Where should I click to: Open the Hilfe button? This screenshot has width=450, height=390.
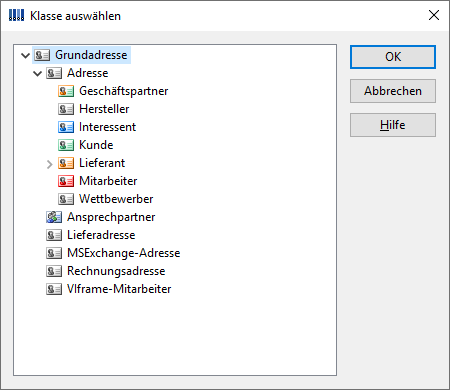(393, 125)
